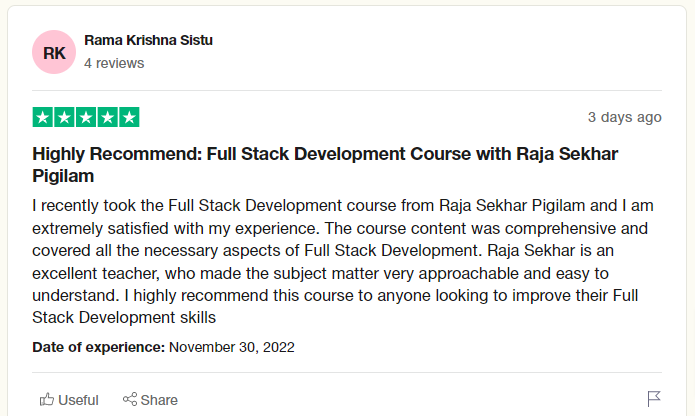695x416 pixels.
Task: Click the '3 days ago' timestamp
Action: click(x=625, y=117)
